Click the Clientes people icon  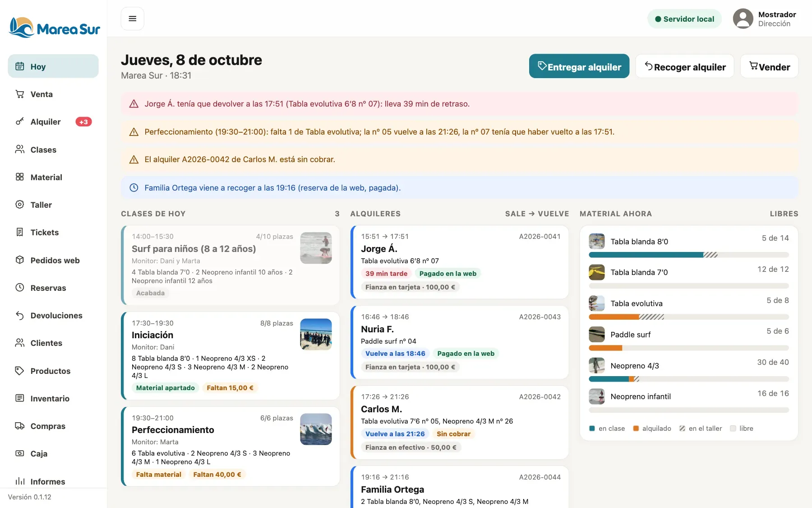[20, 343]
